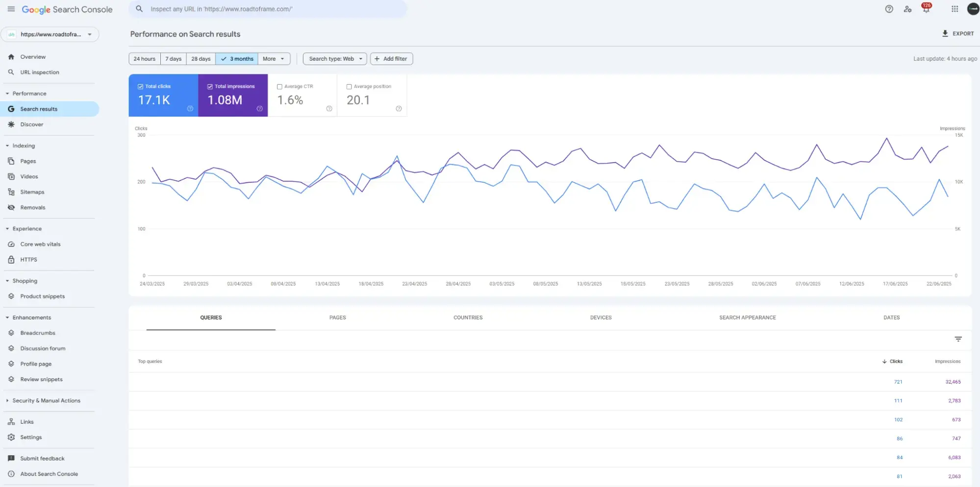Open the Search type Web dropdown
The height and width of the screenshot is (487, 980).
click(x=334, y=58)
